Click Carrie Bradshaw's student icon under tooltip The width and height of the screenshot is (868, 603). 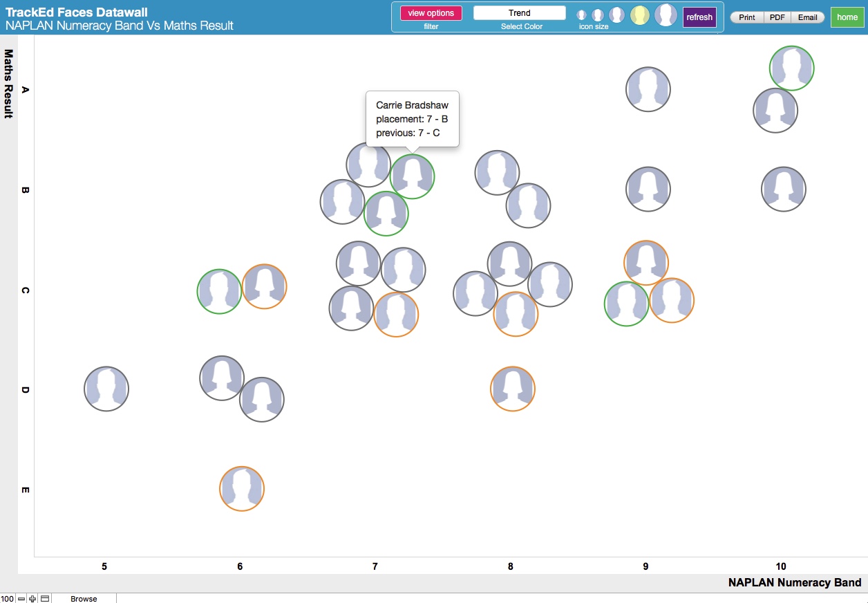[413, 176]
